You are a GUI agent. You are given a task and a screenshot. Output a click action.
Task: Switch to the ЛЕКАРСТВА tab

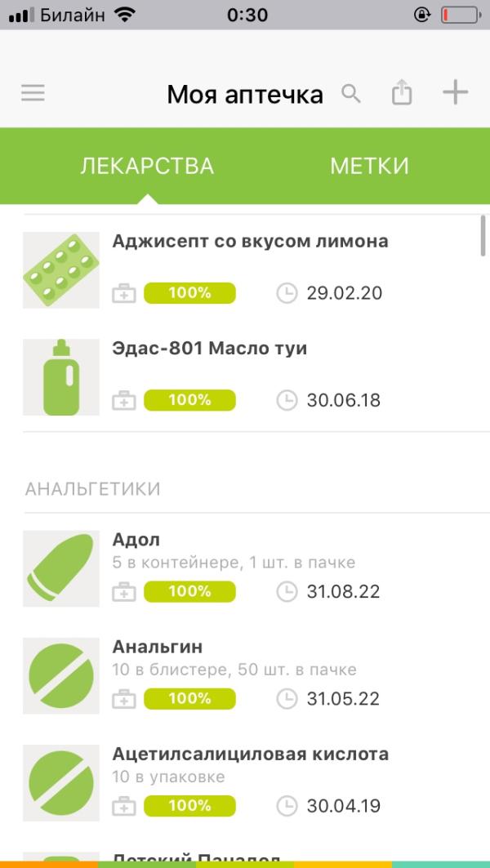pos(147,167)
